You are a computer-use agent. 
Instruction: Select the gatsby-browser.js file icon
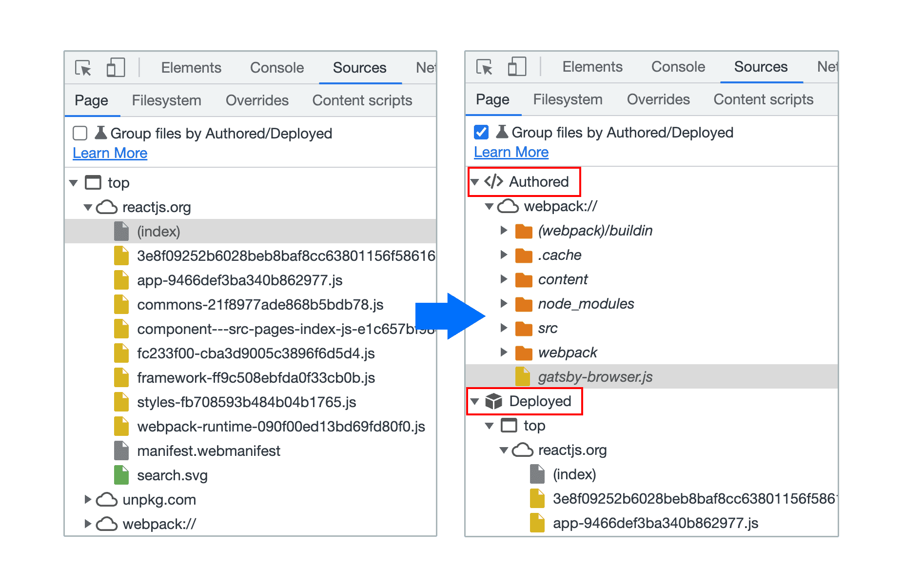pos(523,376)
